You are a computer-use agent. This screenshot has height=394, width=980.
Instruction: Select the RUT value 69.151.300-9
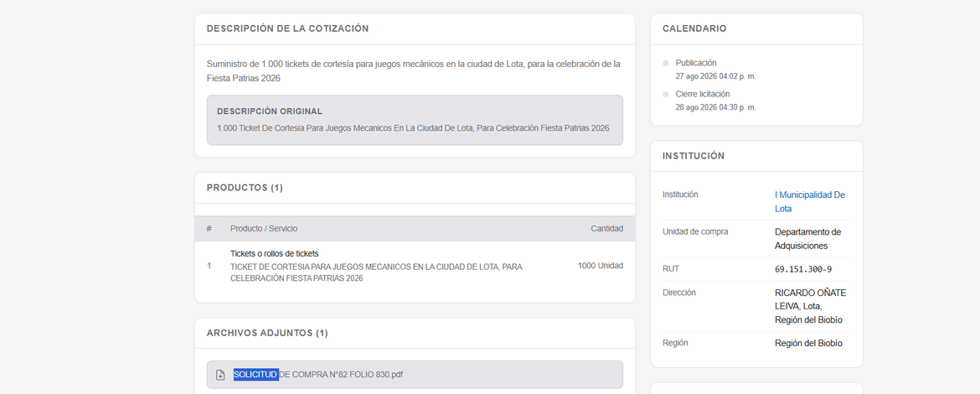click(803, 269)
